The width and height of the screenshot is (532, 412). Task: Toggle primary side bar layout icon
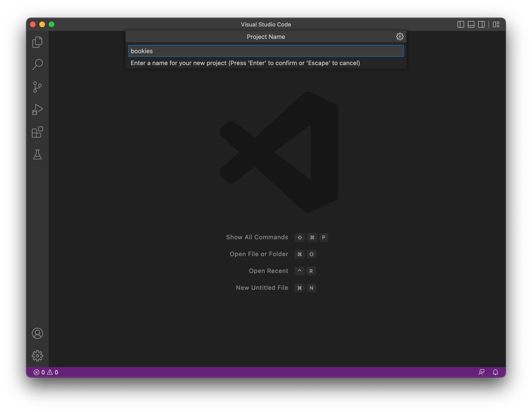click(460, 24)
